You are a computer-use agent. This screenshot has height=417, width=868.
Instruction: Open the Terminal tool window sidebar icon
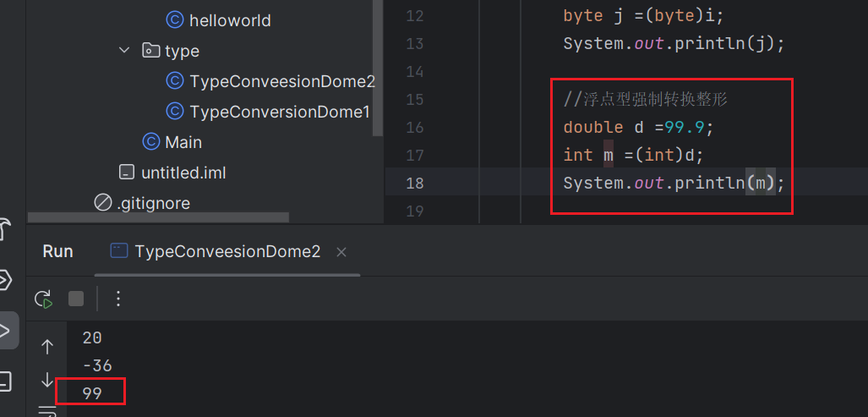tap(5, 381)
